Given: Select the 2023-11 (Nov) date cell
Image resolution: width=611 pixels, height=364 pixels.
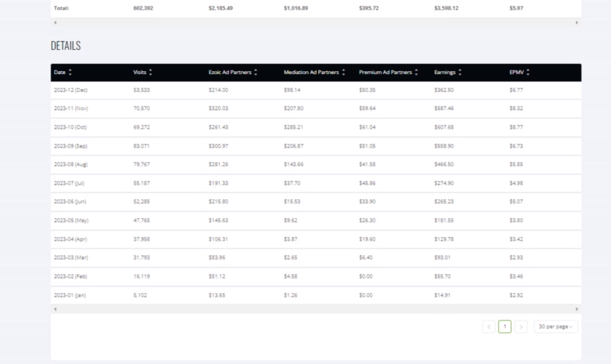Looking at the screenshot, I should (71, 109).
